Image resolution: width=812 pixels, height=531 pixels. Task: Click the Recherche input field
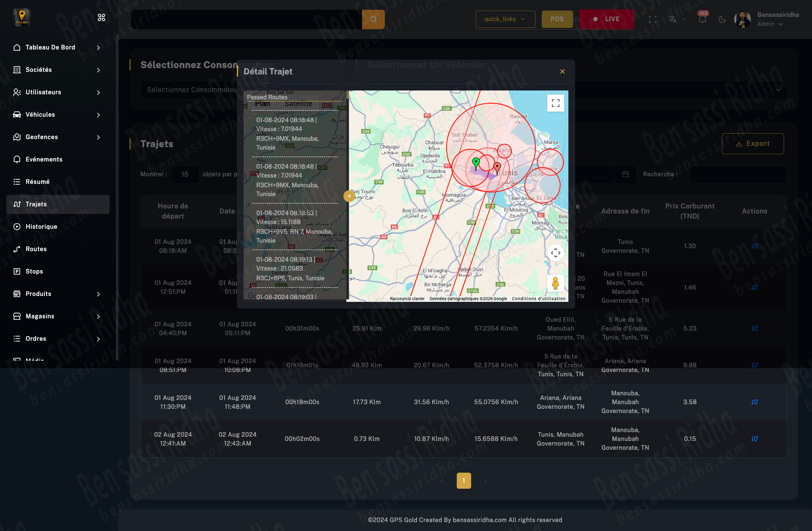click(738, 175)
